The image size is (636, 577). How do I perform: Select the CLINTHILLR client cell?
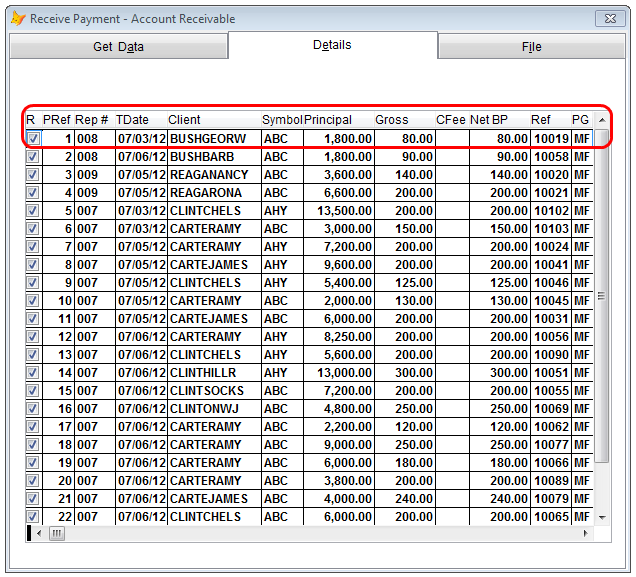coord(214,373)
